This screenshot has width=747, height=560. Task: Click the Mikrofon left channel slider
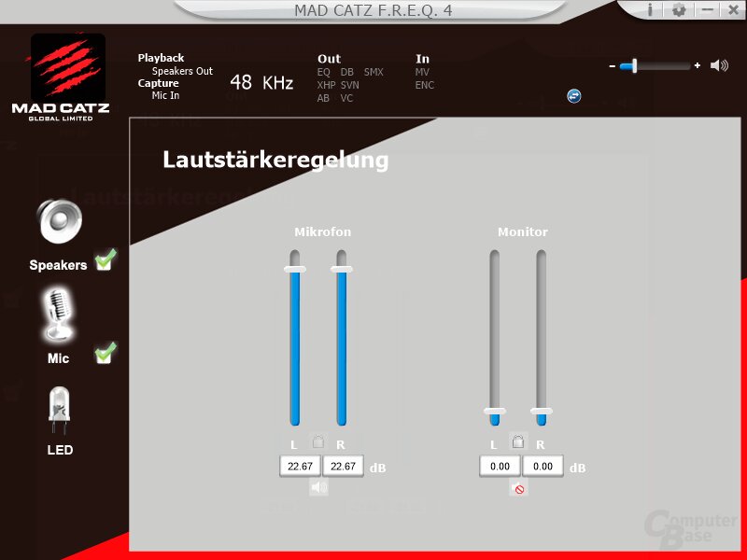click(x=295, y=338)
